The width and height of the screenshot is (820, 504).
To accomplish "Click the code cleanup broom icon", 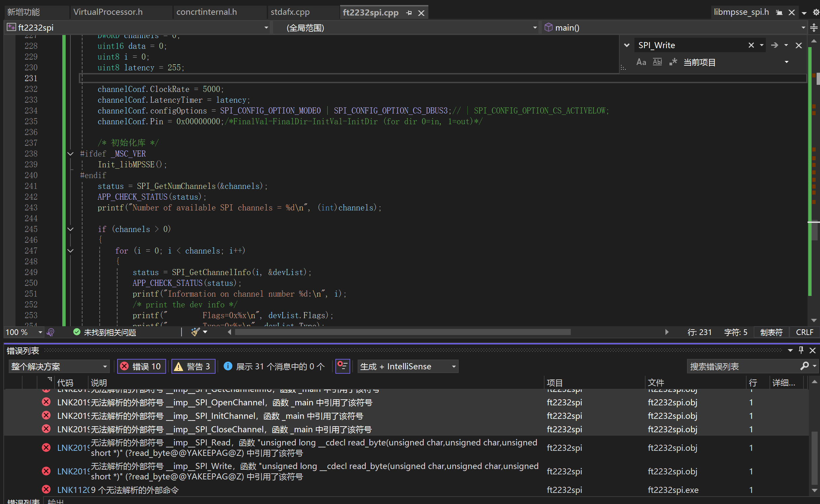I will pyautogui.click(x=195, y=332).
